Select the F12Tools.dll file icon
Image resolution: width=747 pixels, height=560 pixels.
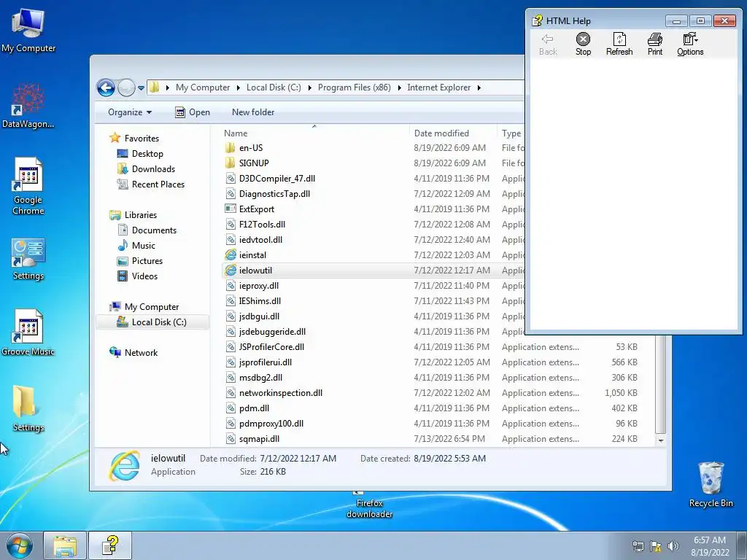pyautogui.click(x=231, y=225)
